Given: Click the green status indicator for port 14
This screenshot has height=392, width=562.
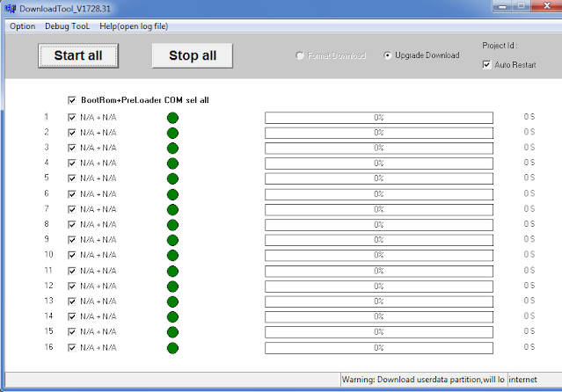Looking at the screenshot, I should (x=172, y=317).
